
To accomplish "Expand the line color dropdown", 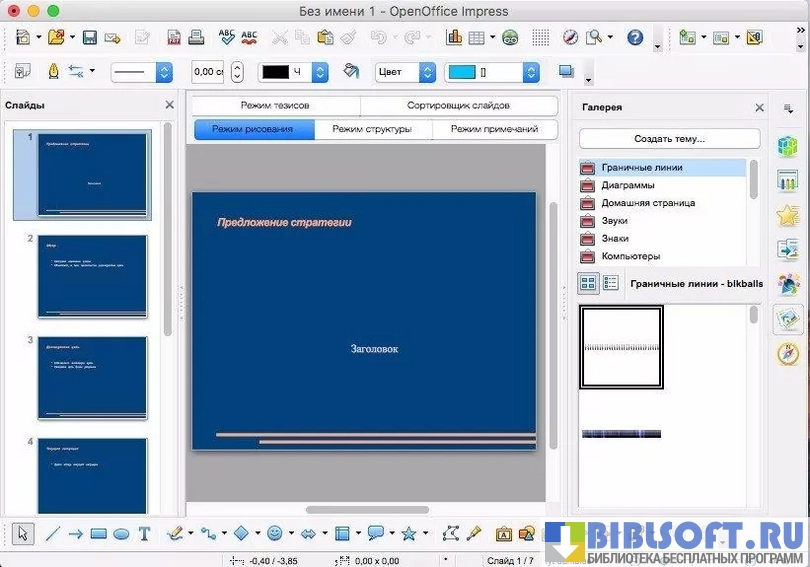I will coord(320,72).
